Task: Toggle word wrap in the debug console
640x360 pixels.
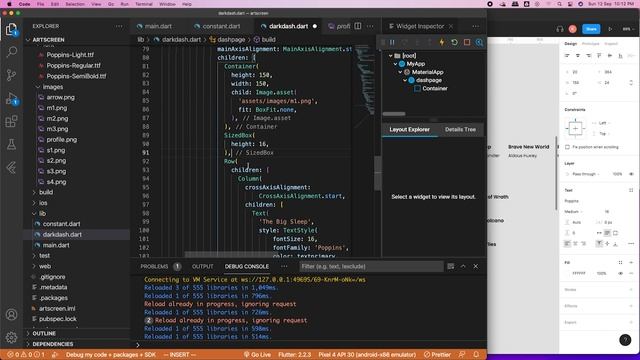Action: pos(451,266)
